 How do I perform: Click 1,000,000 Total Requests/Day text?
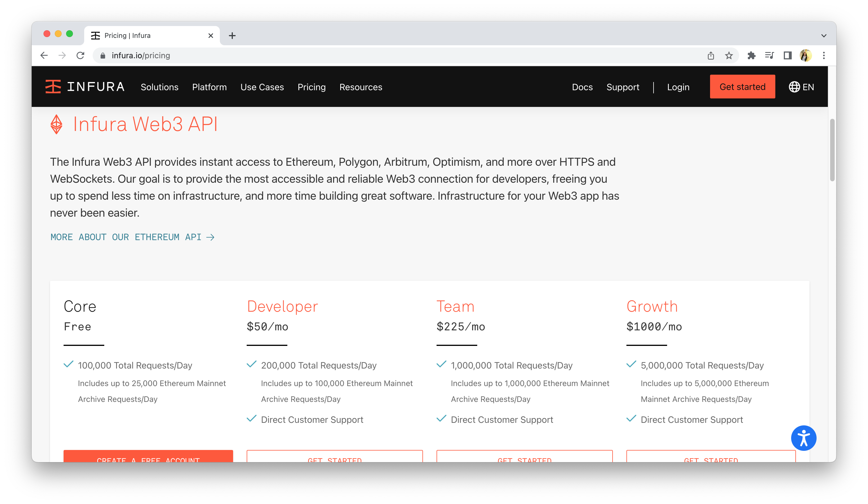(511, 365)
